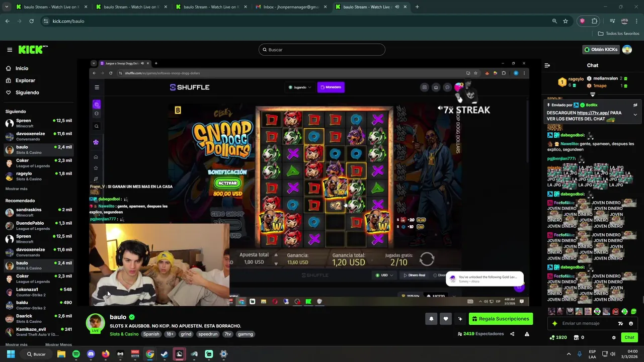The width and height of the screenshot is (644, 362).
Task: Click the KICK logo
Action: [33, 49]
